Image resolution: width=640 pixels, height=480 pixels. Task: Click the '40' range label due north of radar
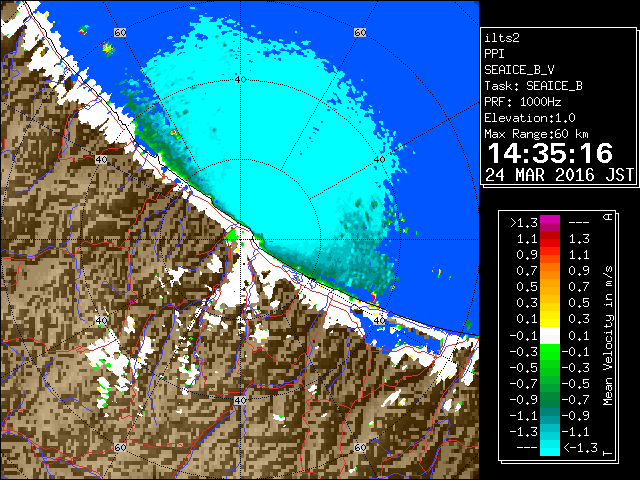(x=240, y=80)
